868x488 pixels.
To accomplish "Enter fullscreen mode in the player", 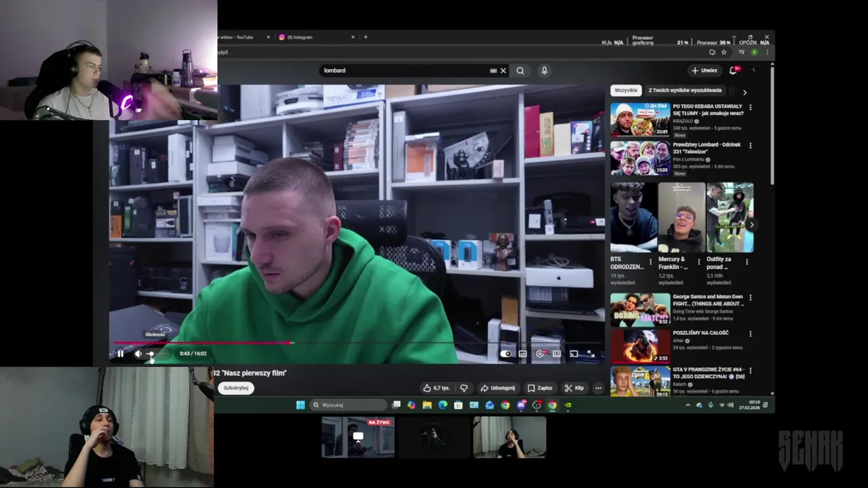I will pos(591,353).
